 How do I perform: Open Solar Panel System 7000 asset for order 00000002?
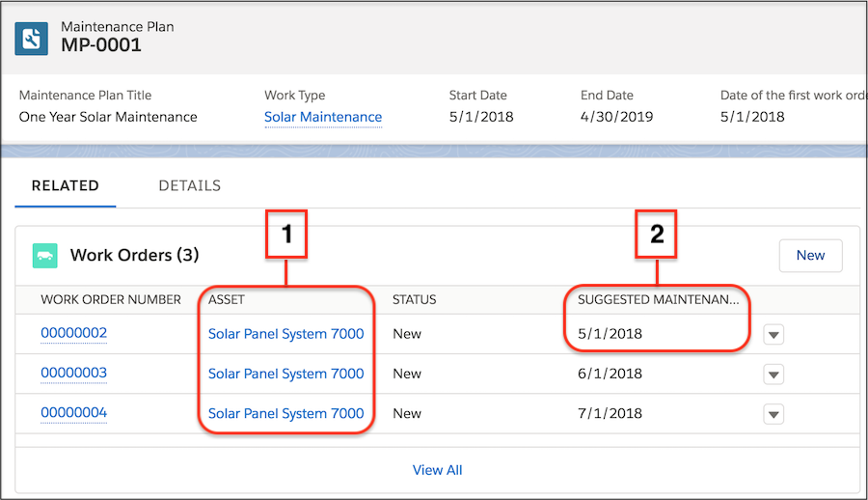point(285,334)
